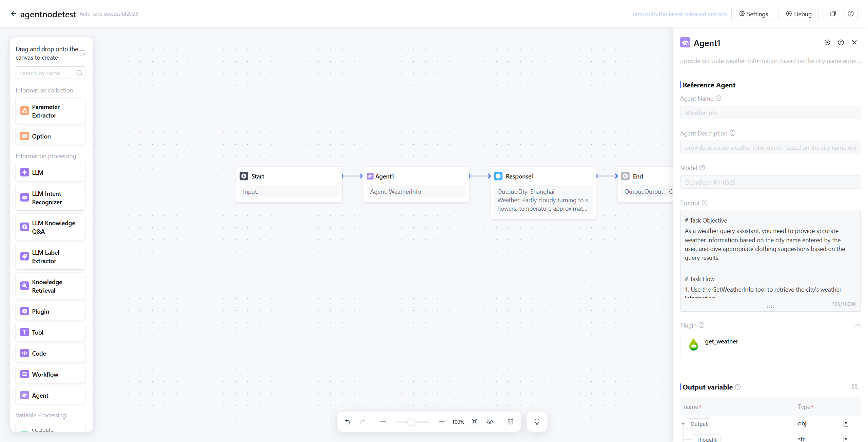Click the help icon beside Agent Name
This screenshot has height=442, width=868.
(718, 98)
